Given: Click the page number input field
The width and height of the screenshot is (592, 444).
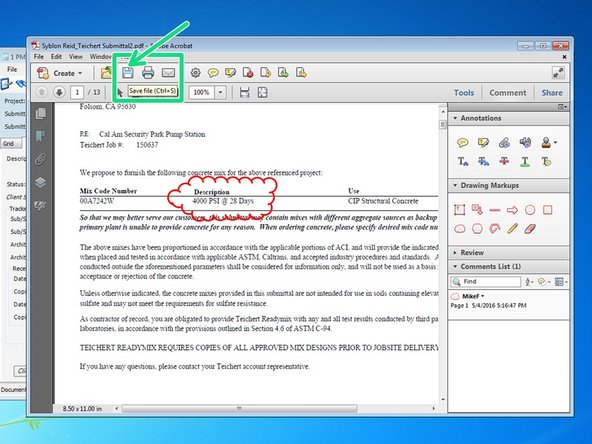Looking at the screenshot, I should click(x=77, y=92).
